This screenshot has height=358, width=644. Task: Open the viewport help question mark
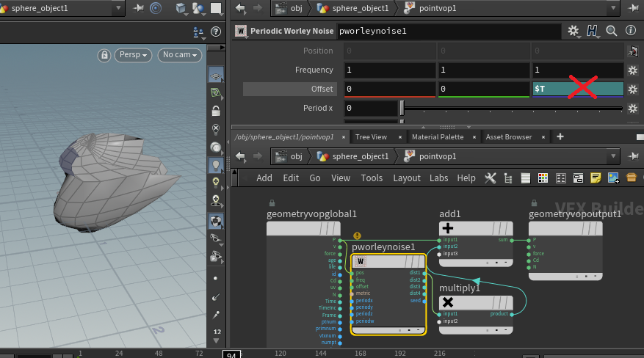[216, 32]
